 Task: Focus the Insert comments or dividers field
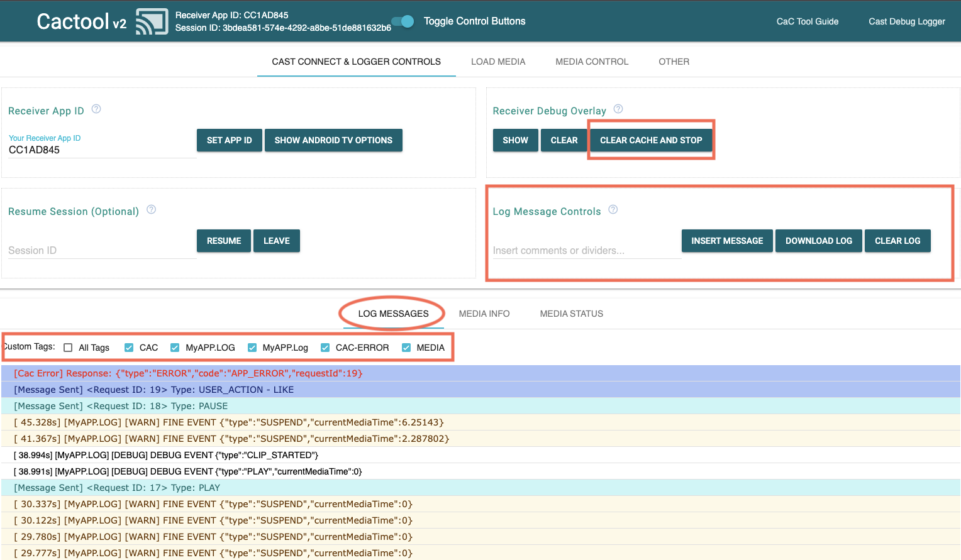[x=586, y=250]
